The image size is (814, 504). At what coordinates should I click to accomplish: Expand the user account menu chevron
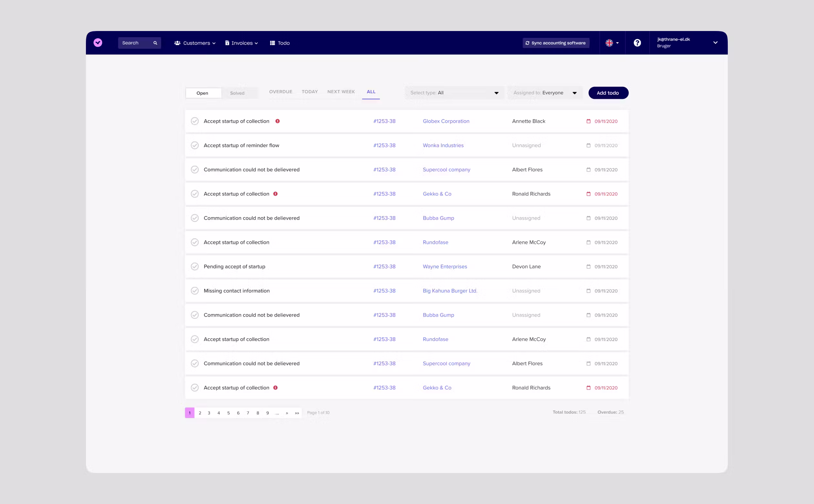715,43
